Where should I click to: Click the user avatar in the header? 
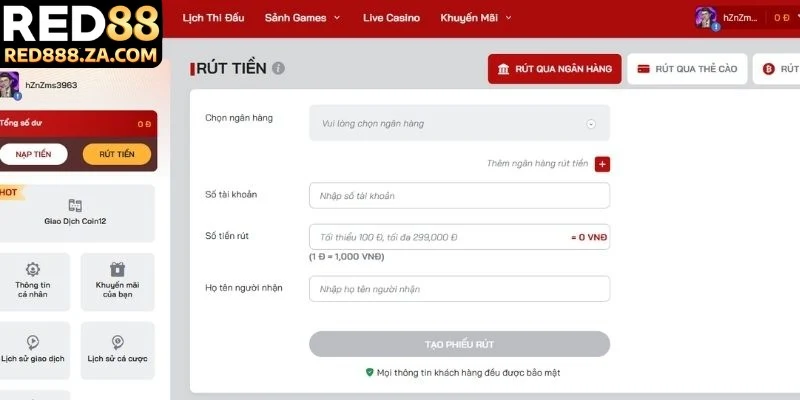tap(706, 18)
